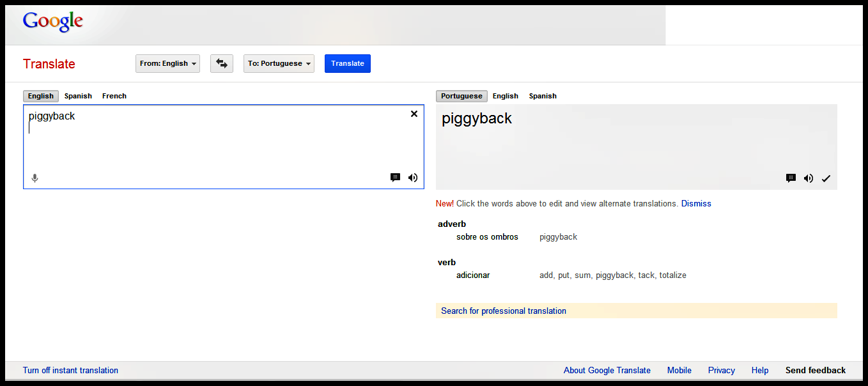Open the To: Portuguese dropdown

point(279,63)
